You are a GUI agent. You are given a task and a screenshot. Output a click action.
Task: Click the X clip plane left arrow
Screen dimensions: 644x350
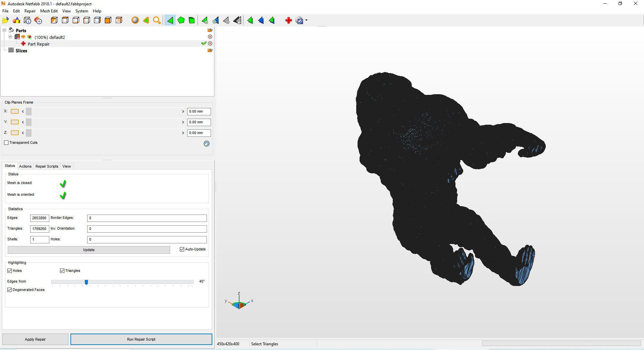coord(23,111)
